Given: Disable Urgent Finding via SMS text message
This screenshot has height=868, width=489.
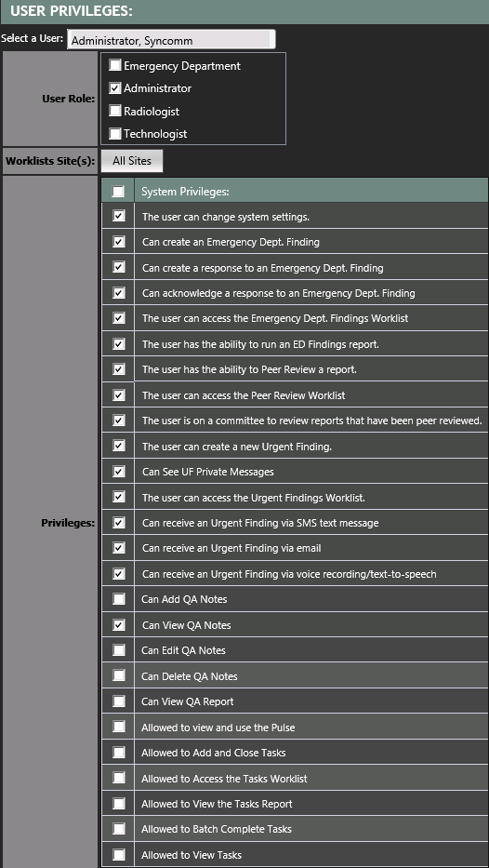Looking at the screenshot, I should 118,522.
